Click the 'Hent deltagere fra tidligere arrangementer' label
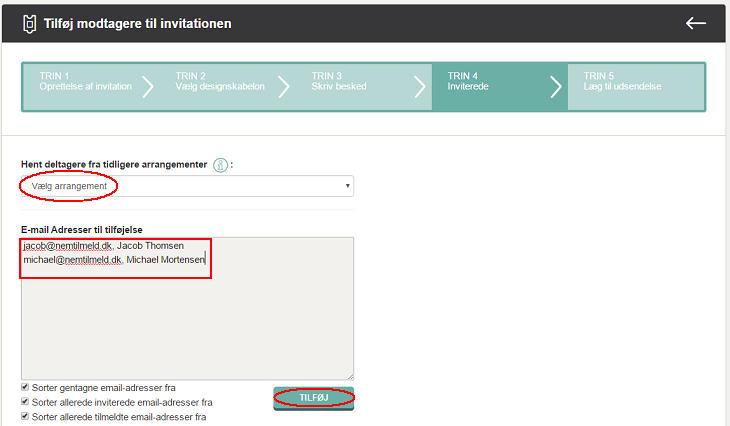This screenshot has height=426, width=730. 114,164
